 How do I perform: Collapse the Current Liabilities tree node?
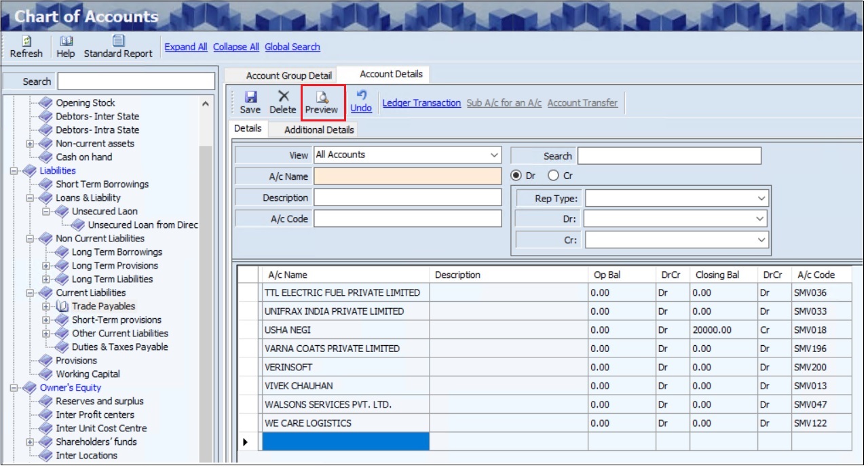(30, 293)
